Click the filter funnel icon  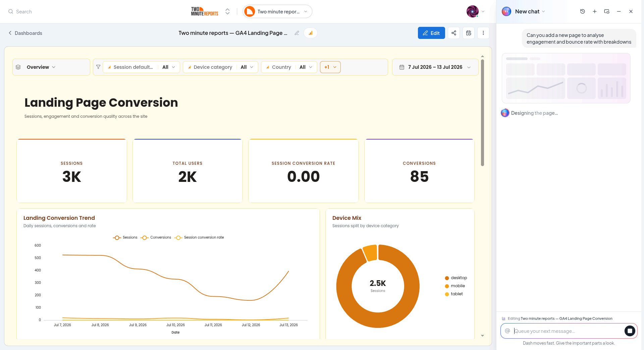pos(98,67)
